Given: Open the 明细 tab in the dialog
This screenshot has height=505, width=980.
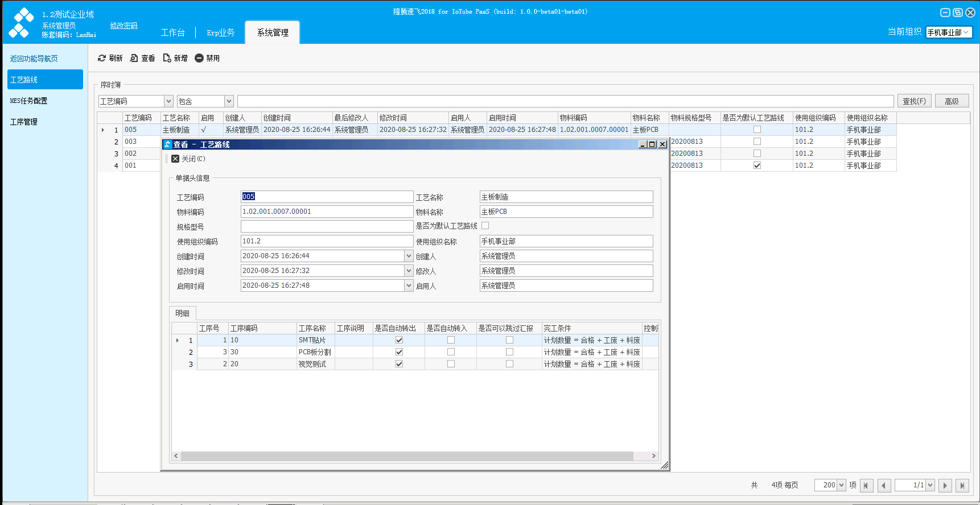Looking at the screenshot, I should [x=183, y=313].
